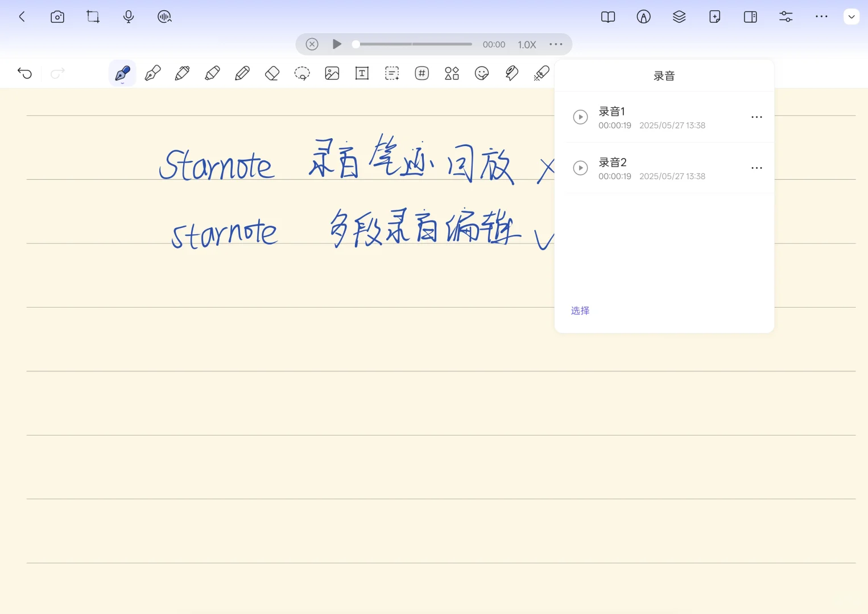Click the circled A text recognition icon
The height and width of the screenshot is (614, 868).
[x=643, y=17]
